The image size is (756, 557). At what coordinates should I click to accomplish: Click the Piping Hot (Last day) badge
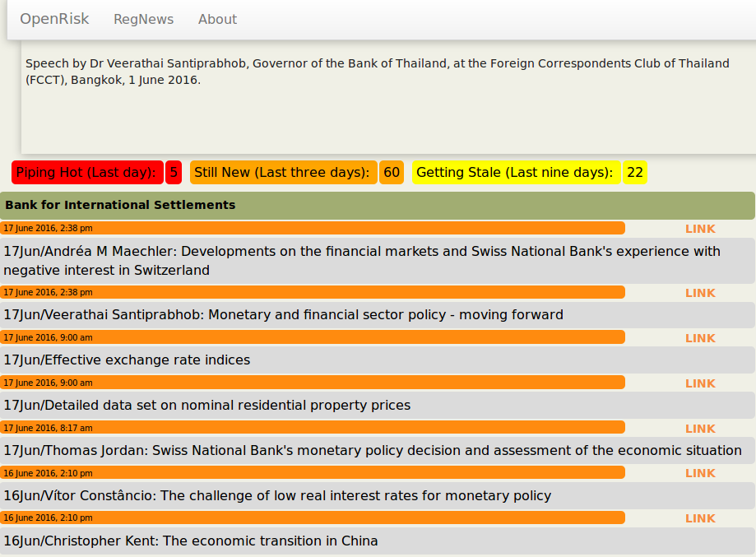pos(87,172)
